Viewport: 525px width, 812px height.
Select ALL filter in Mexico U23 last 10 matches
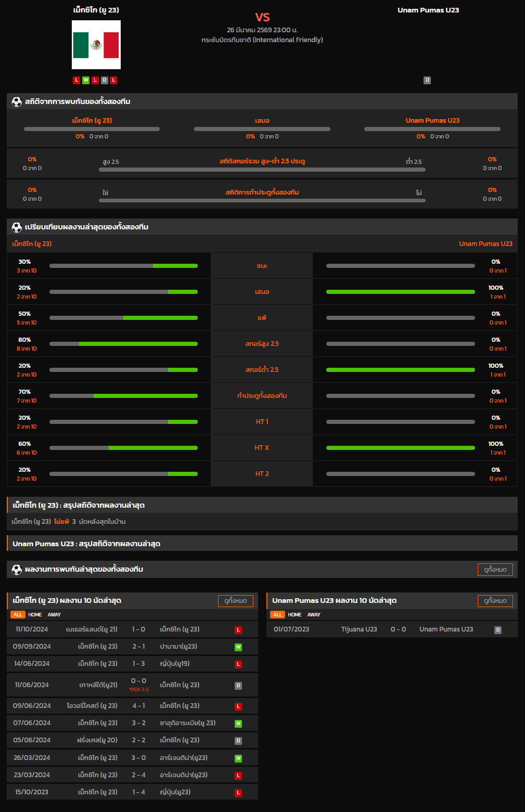(18, 615)
